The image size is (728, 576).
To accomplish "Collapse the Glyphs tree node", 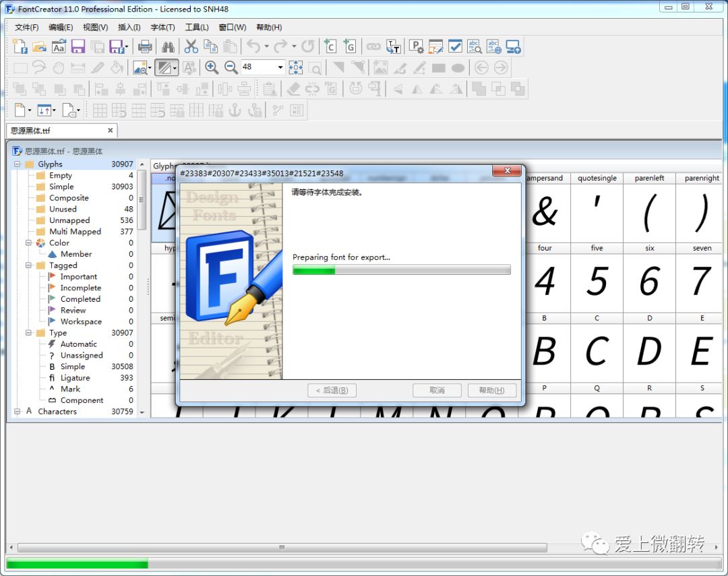I will [x=17, y=164].
